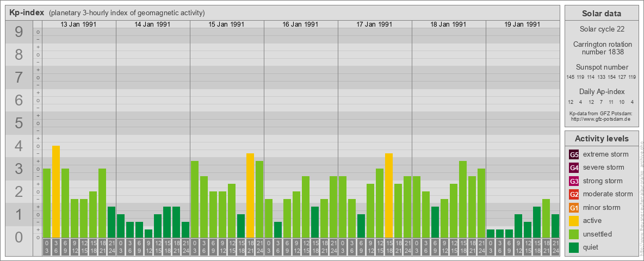
Task: Click the 15 Jan 1991 date header
Action: click(226, 24)
